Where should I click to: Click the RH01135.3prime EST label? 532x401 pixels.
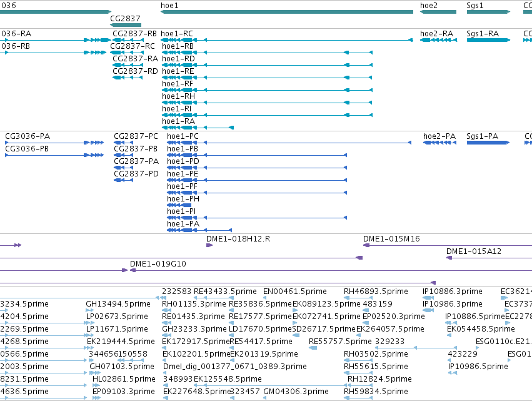[x=194, y=304]
